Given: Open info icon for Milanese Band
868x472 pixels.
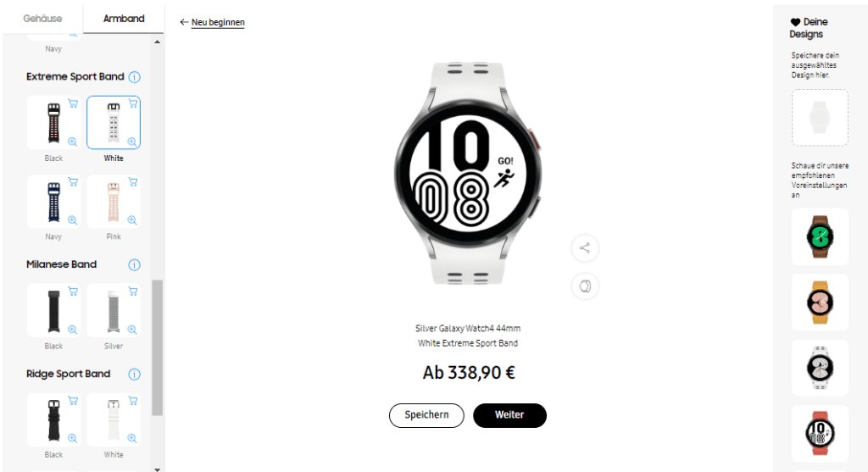Looking at the screenshot, I should [x=134, y=265].
